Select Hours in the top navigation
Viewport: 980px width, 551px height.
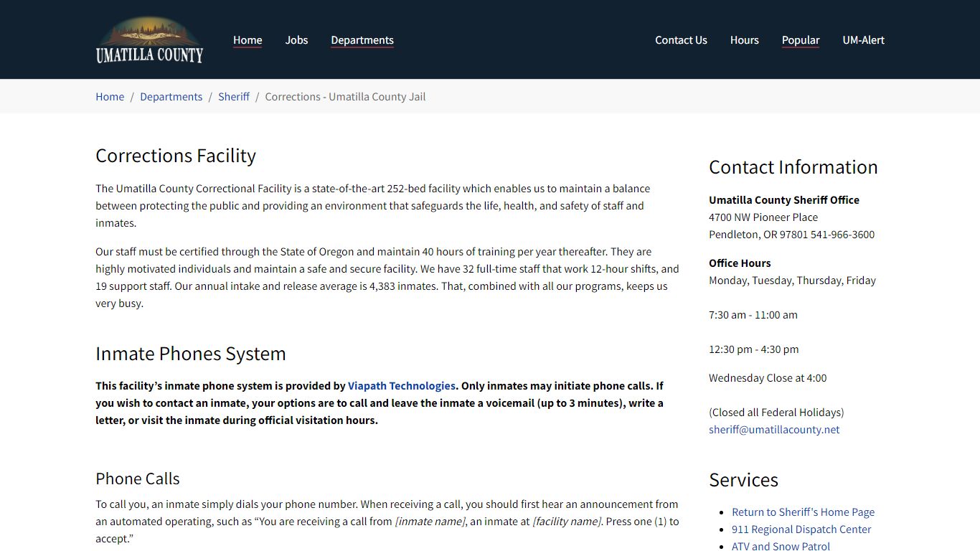click(x=744, y=40)
